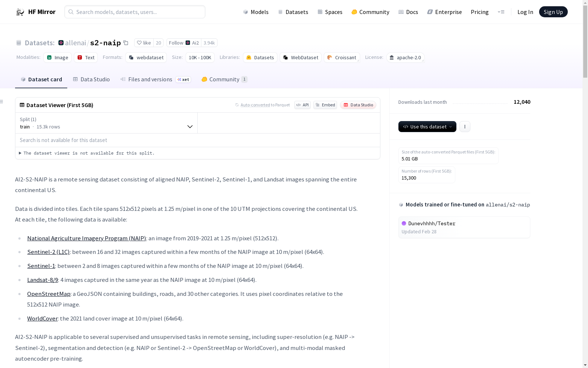
Task: Click the Embed button
Action: coord(325,105)
